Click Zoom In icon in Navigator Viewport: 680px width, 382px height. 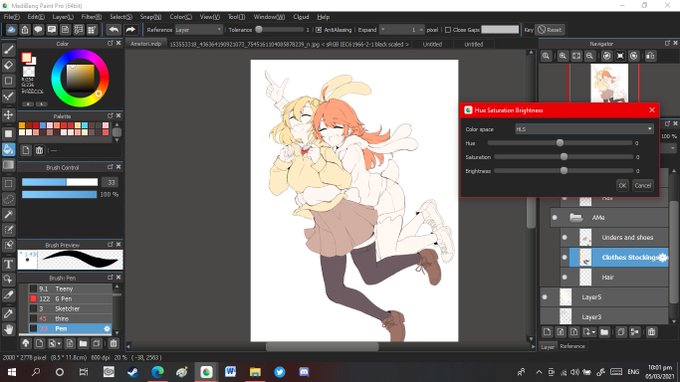click(x=562, y=56)
